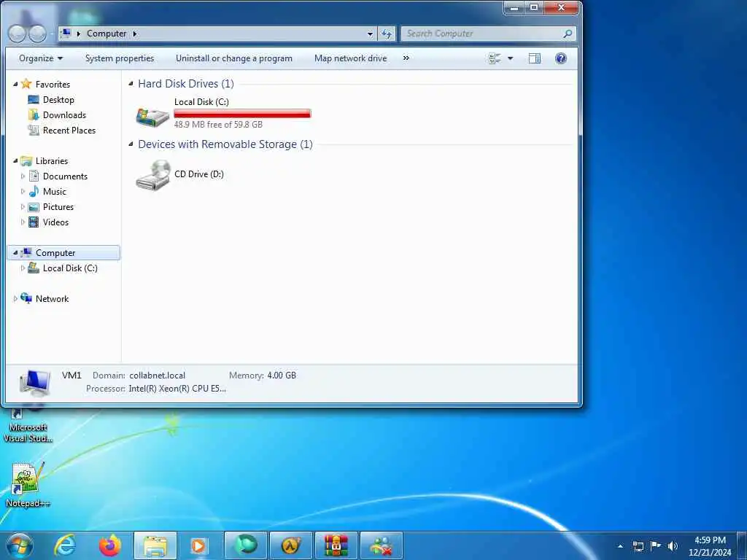Click the search magnifier icon

coord(567,34)
